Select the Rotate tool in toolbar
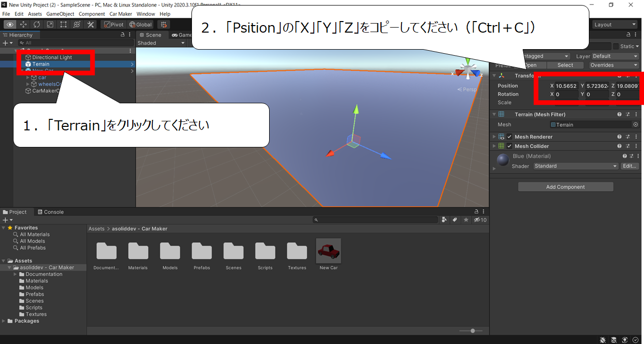644x344 pixels. pyautogui.click(x=37, y=25)
